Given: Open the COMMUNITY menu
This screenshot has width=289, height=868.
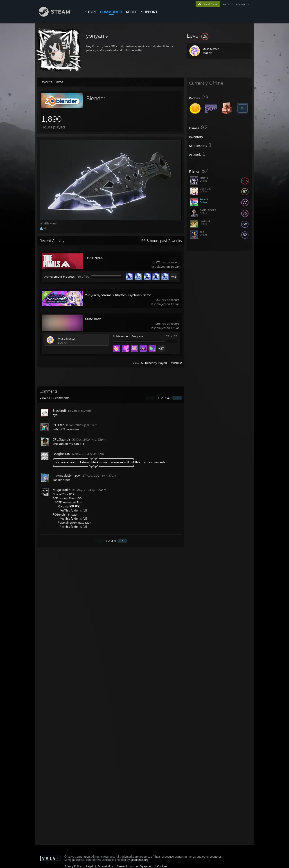Looking at the screenshot, I should 111,12.
